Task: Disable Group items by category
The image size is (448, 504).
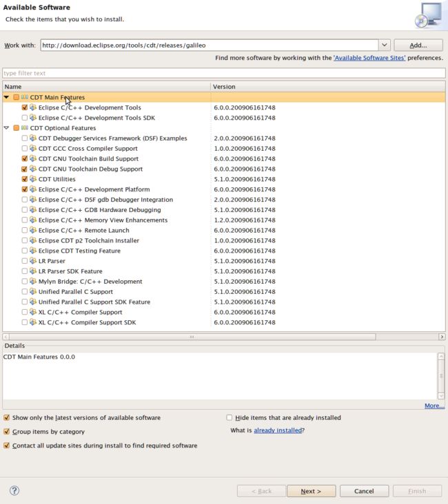Action: [6, 431]
